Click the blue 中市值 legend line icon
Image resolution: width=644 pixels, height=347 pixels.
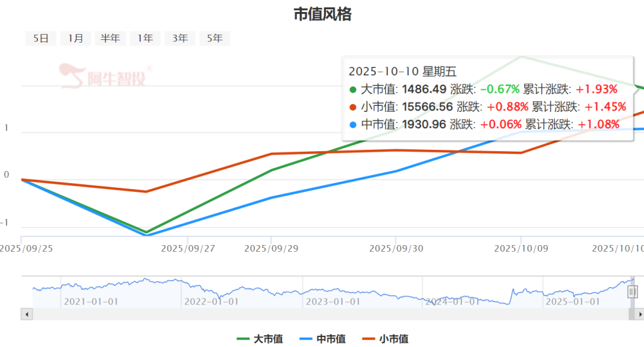click(306, 339)
